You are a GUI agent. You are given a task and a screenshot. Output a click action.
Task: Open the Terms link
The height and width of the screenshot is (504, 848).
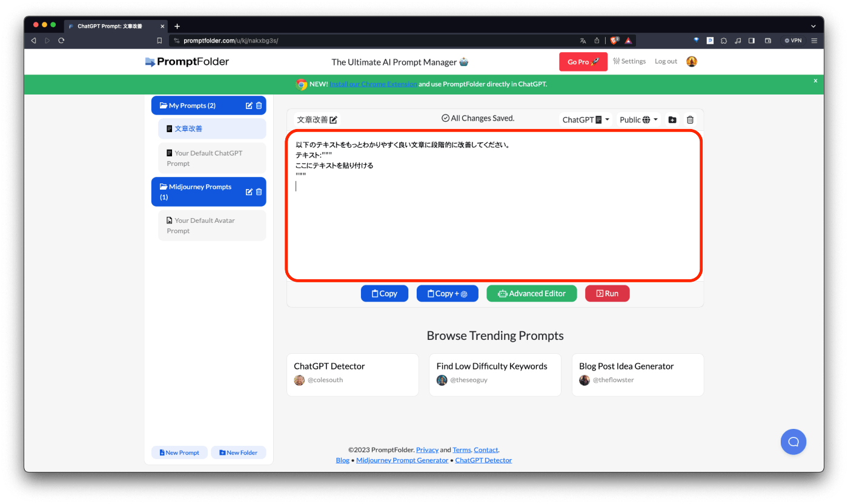462,449
